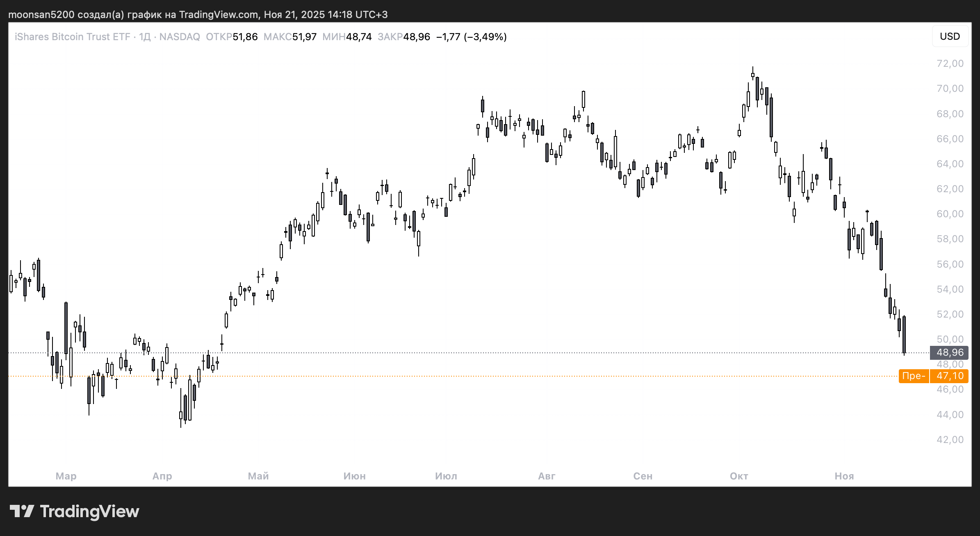Click the ОТКР opening price value 51,86
The image size is (980, 536).
pos(245,36)
